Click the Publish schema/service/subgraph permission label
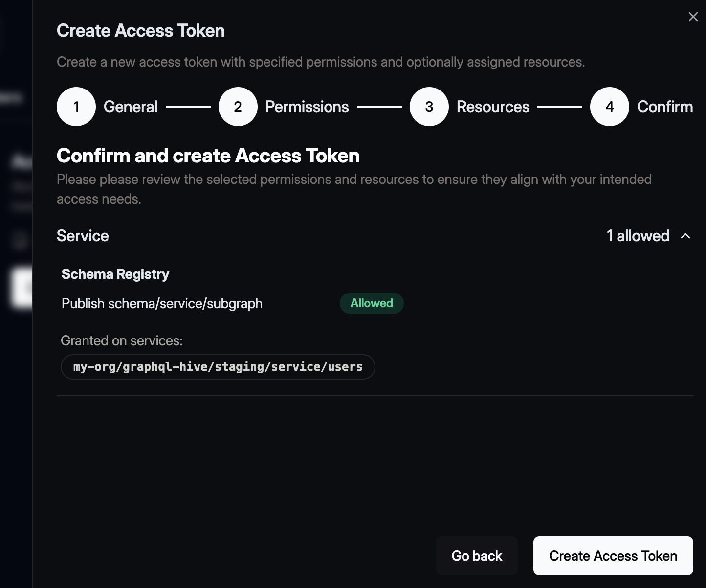 (x=162, y=303)
